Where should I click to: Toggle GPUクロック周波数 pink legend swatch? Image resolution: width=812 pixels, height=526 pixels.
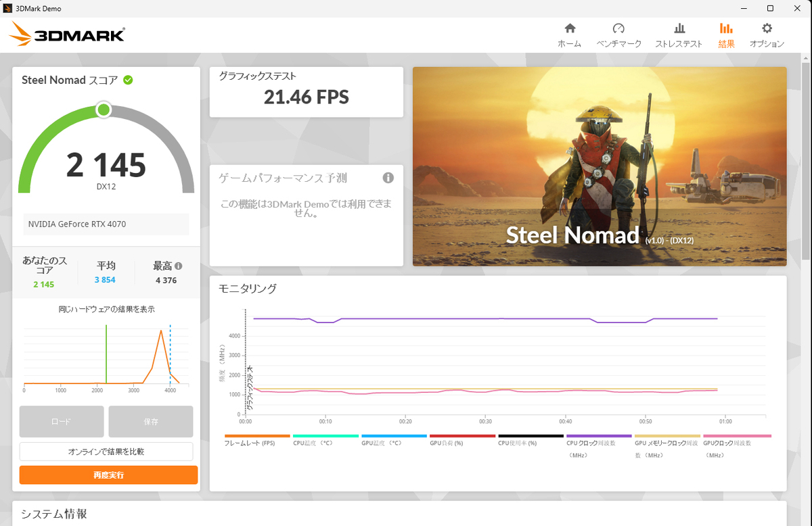[737, 436]
